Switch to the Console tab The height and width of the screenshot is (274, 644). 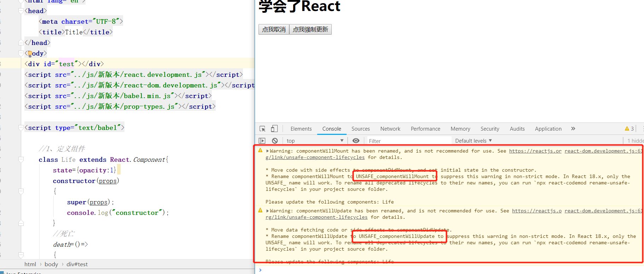[332, 129]
